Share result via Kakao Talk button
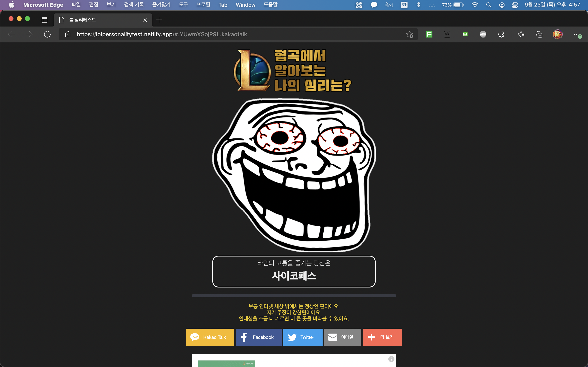This screenshot has height=367, width=588. 210,337
